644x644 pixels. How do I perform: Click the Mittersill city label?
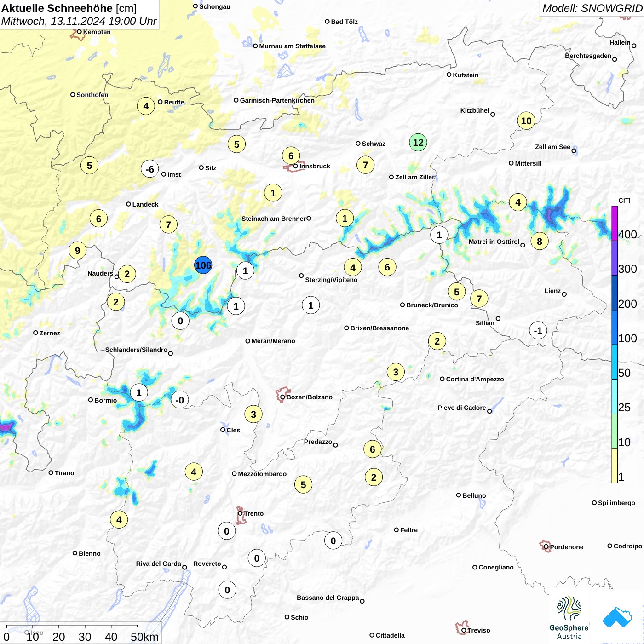tap(528, 163)
